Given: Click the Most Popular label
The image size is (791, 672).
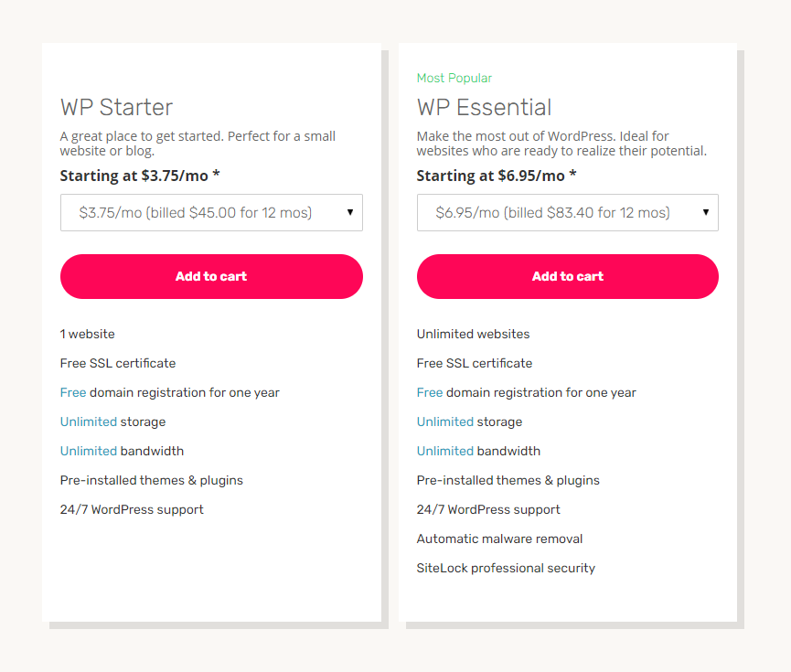Looking at the screenshot, I should [454, 78].
